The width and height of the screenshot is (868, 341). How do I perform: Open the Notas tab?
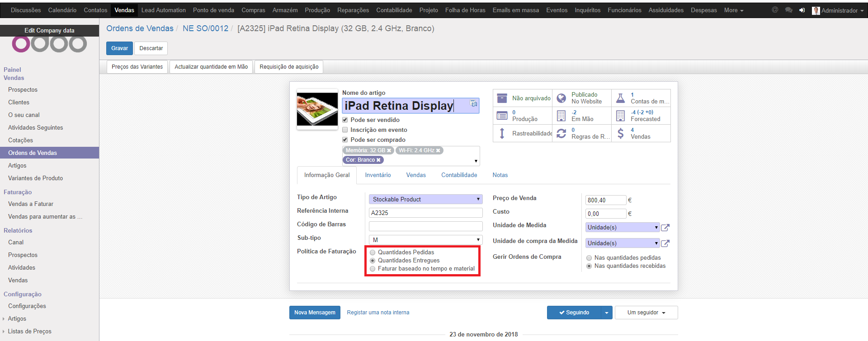[500, 175]
